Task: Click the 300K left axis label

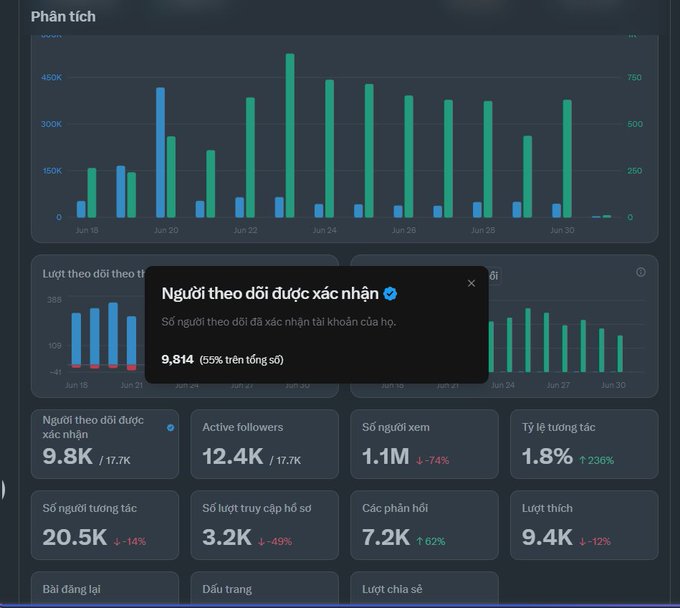Action: point(52,124)
